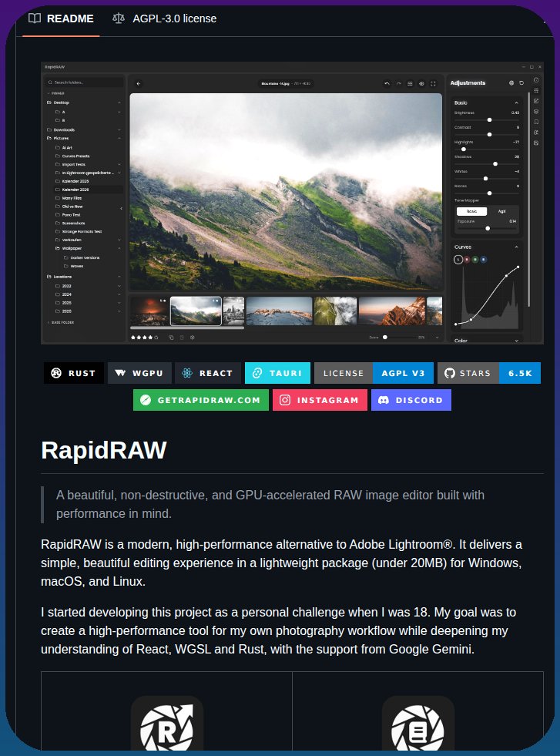
Task: Select the orange sunset mountain thumbnail
Action: pyautogui.click(x=392, y=311)
